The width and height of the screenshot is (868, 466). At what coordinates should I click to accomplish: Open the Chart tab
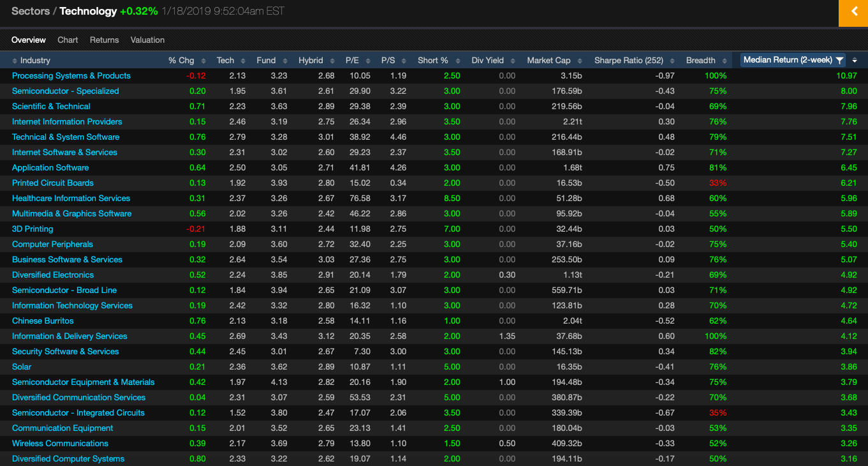tap(68, 40)
